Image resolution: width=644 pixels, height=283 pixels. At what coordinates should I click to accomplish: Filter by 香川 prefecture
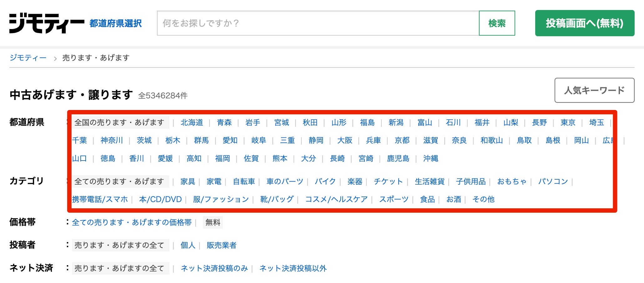tap(137, 159)
